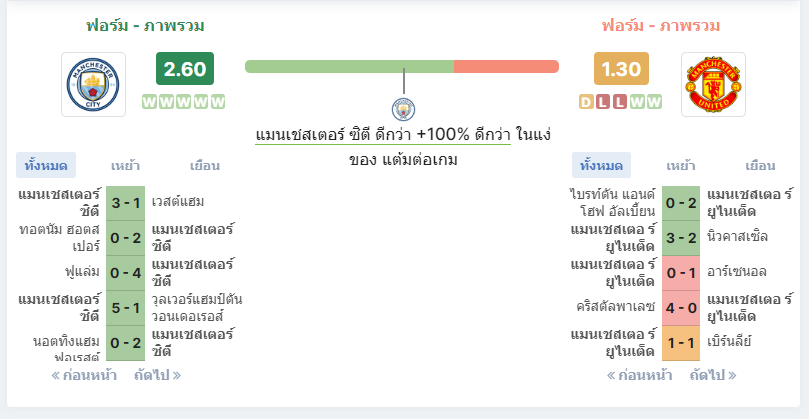
Task: Switch to left เยือน tab
Action: point(205,166)
